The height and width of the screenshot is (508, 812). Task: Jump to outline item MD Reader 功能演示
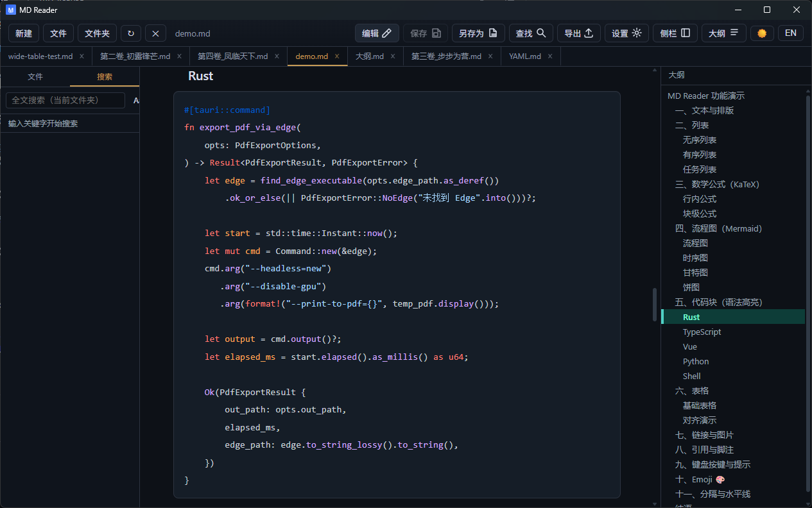point(706,96)
